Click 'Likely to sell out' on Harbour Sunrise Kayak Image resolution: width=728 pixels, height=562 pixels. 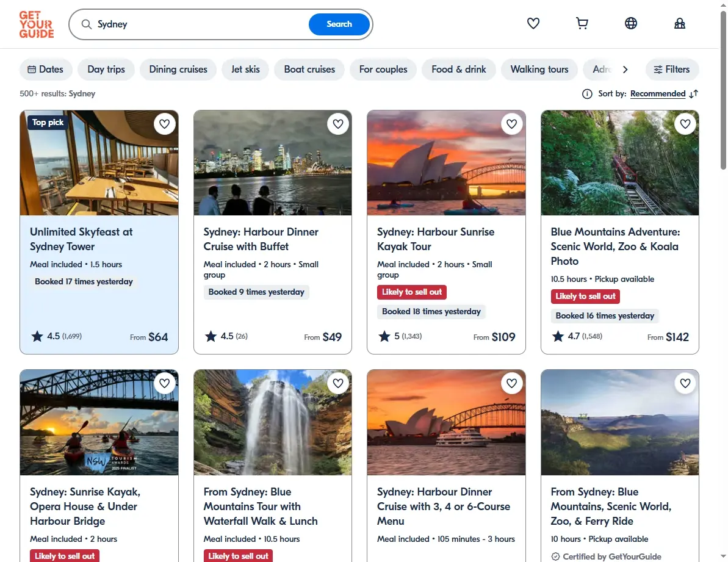(412, 292)
